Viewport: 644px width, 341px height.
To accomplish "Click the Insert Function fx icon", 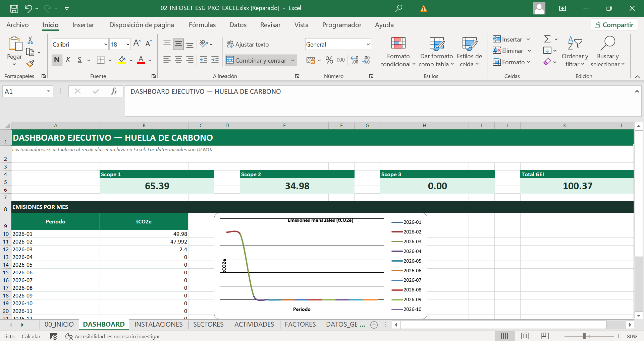I will tap(114, 91).
